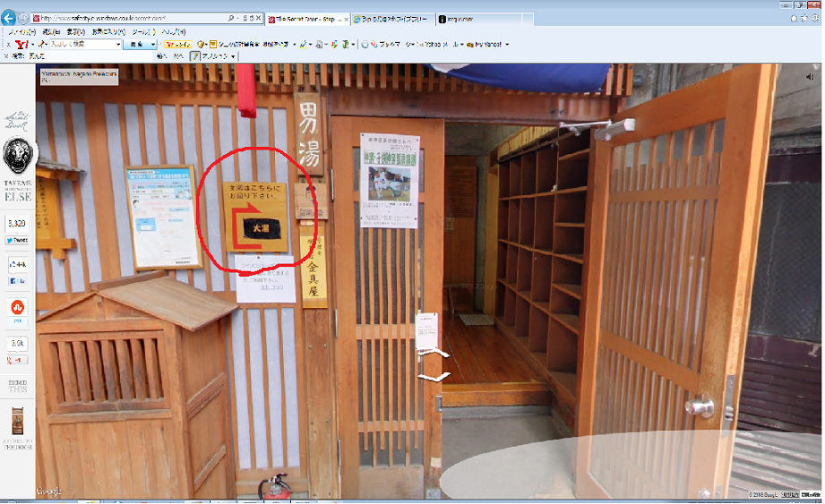The height and width of the screenshot is (504, 825).
Task: Click the page document toolbar icon
Action: pyautogui.click(x=319, y=45)
